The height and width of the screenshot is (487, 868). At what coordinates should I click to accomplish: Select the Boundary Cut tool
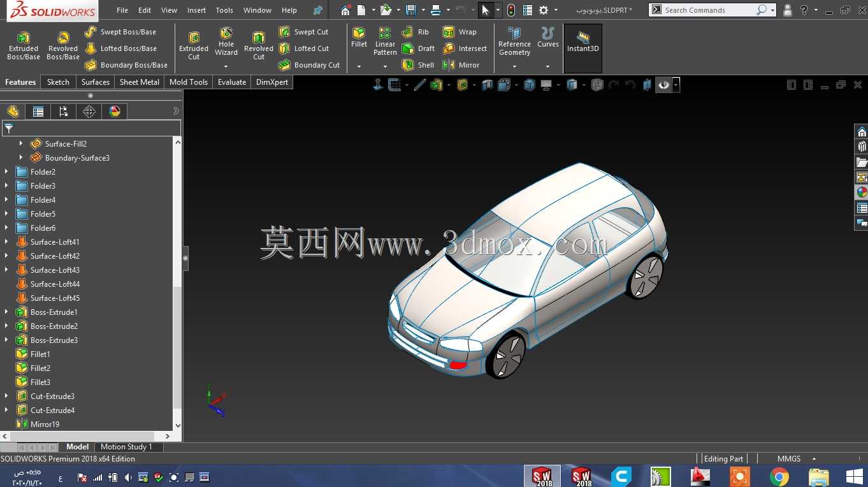309,65
